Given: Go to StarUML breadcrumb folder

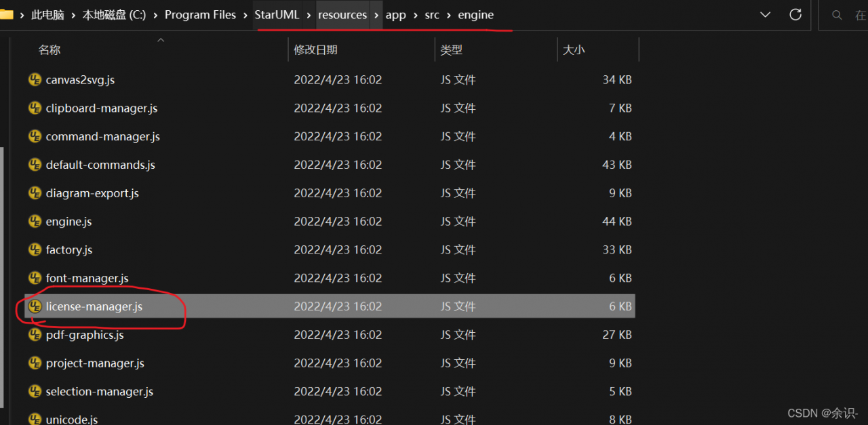Looking at the screenshot, I should (277, 15).
